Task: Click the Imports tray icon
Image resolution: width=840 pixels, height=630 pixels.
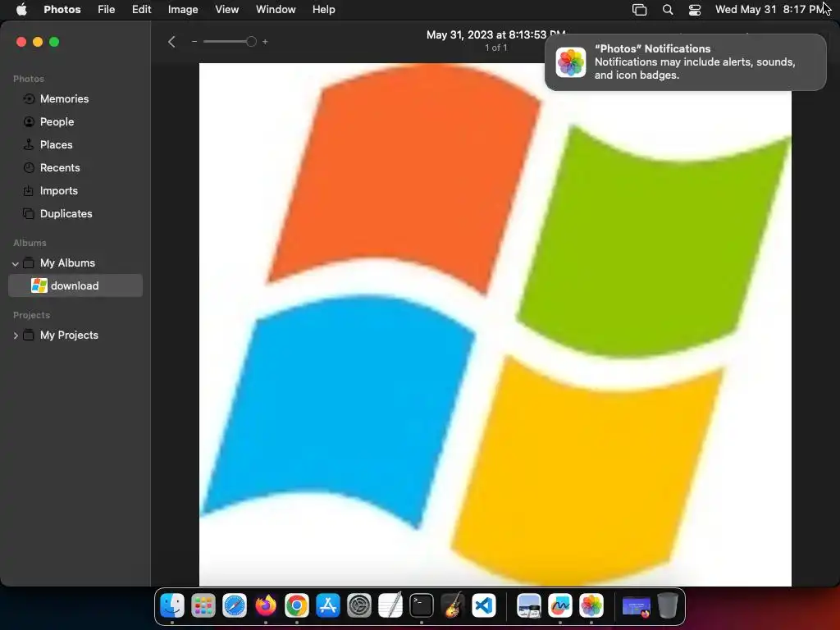Action: [29, 190]
